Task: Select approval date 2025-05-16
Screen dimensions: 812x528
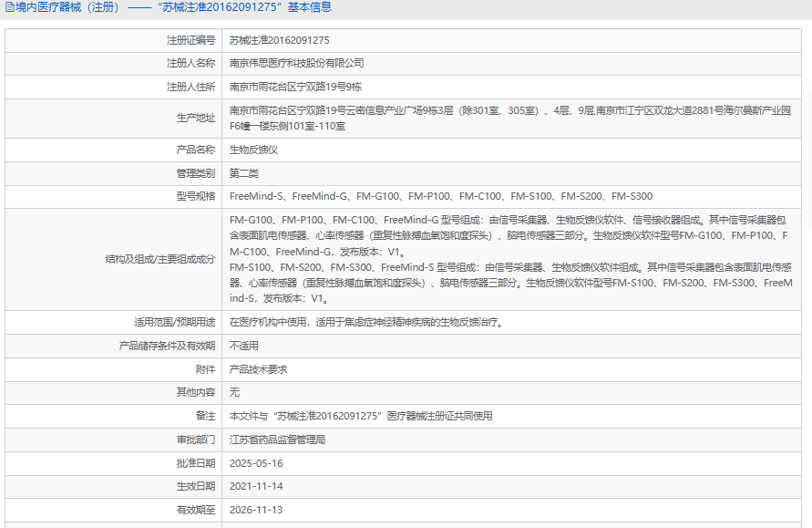Action: 256,463
